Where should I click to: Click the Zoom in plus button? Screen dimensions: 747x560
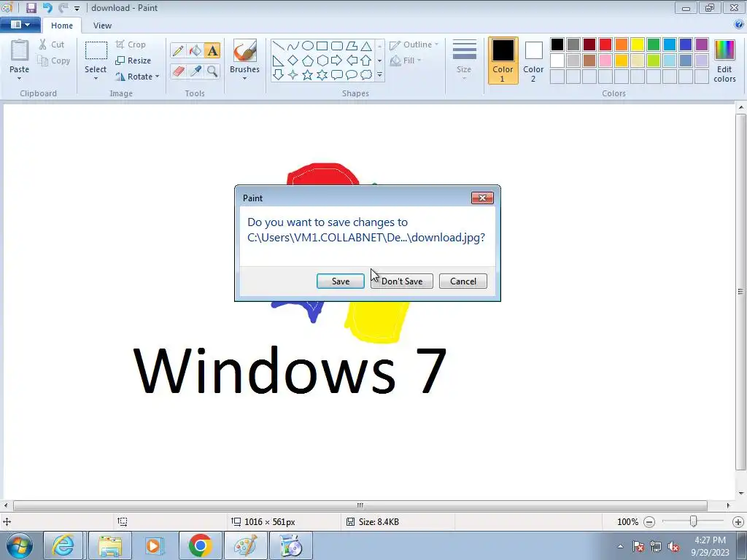(738, 522)
